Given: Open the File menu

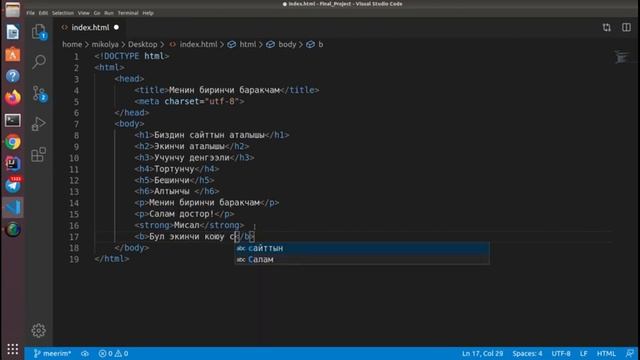Looking at the screenshot, I should pyautogui.click(x=31, y=13).
